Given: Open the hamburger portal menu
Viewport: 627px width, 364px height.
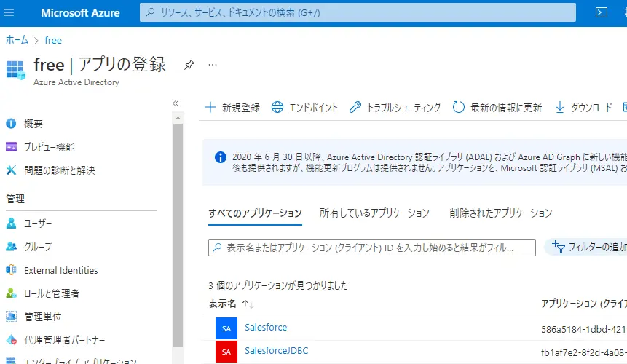Looking at the screenshot, I should click(9, 13).
